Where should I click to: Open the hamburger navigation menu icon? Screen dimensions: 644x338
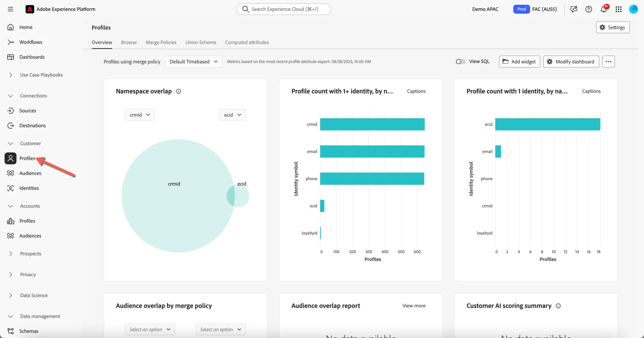(10, 9)
